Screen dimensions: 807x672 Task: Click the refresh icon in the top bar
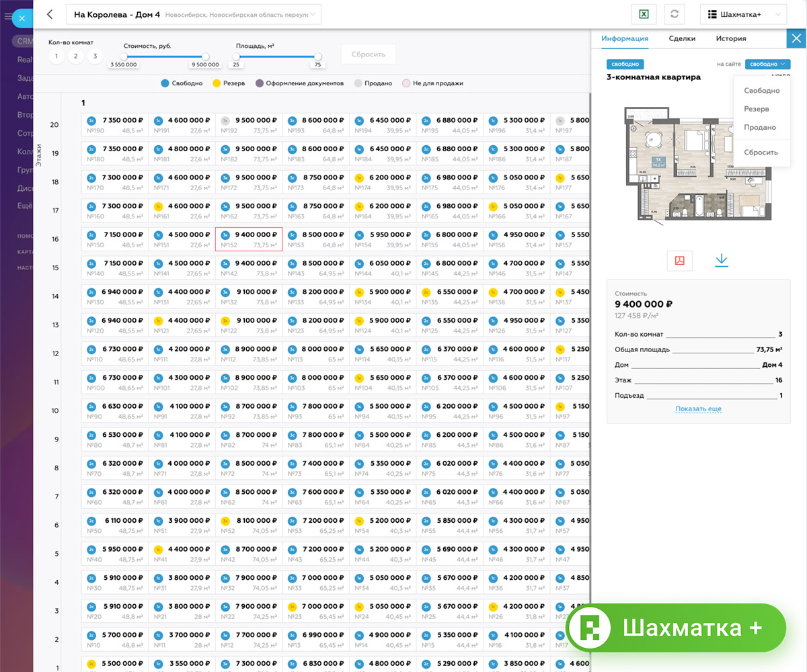pos(677,15)
